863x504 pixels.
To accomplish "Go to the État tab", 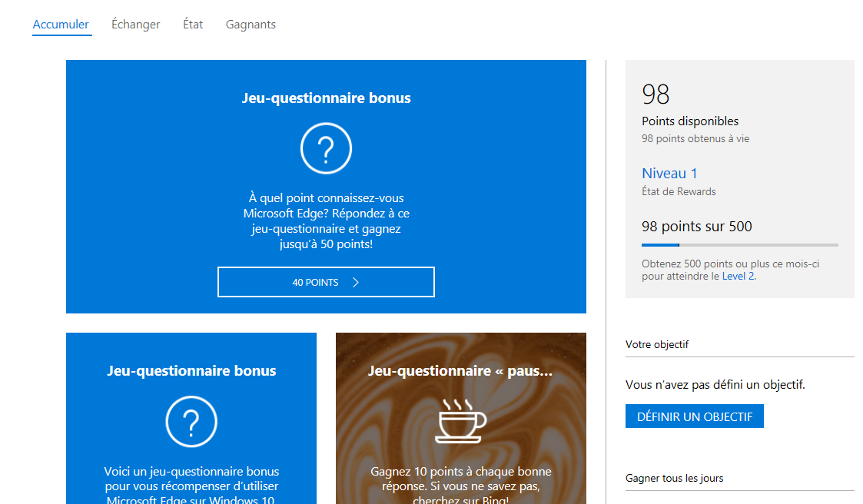I will click(x=193, y=25).
